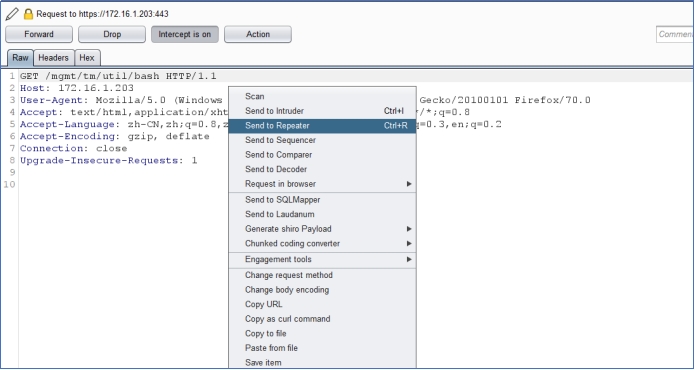This screenshot has width=695, height=370.
Task: Switch to the Headers tab
Action: [x=53, y=58]
